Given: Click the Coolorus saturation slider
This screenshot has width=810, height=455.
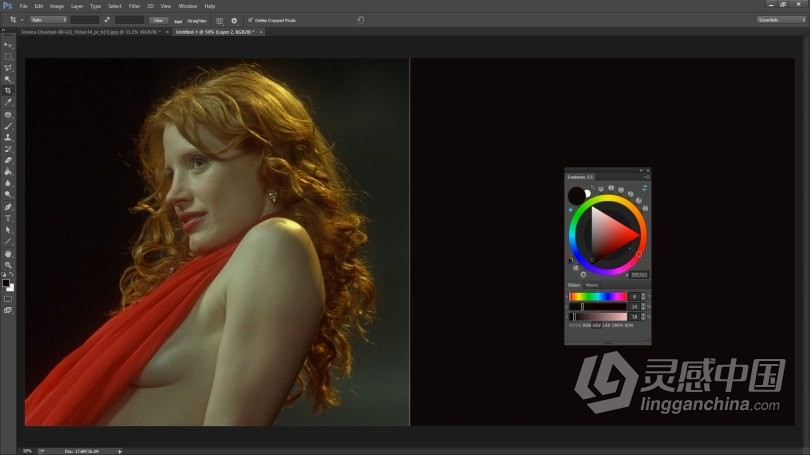Looking at the screenshot, I should (598, 307).
